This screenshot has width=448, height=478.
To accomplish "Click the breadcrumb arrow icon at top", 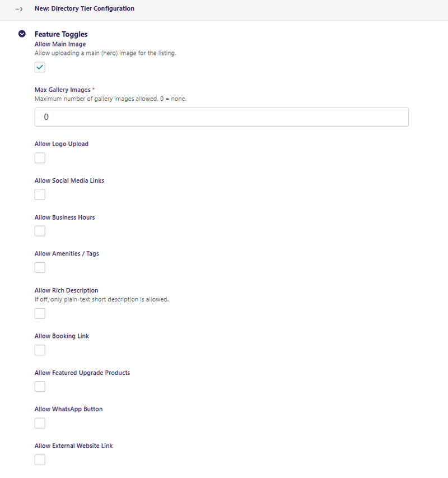I will tap(19, 9).
